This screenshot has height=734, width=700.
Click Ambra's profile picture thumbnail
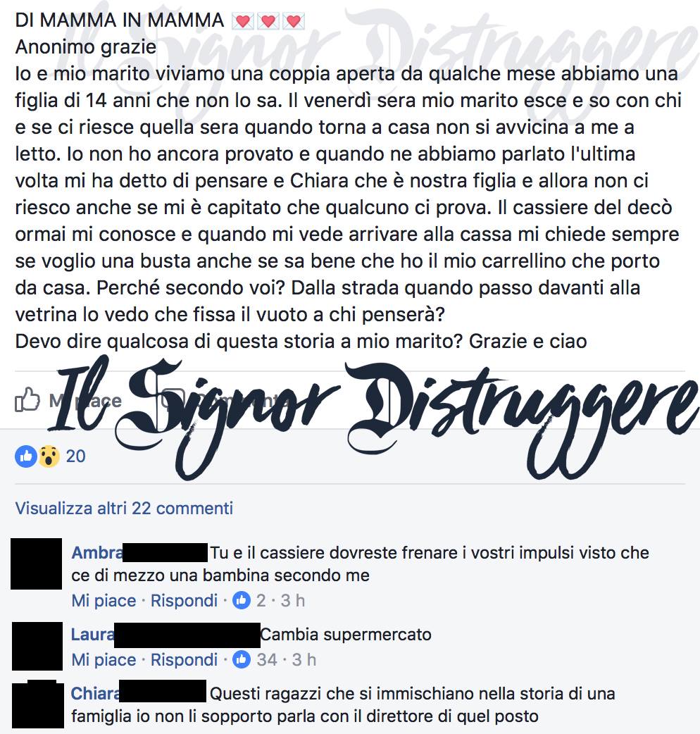pos(36,564)
